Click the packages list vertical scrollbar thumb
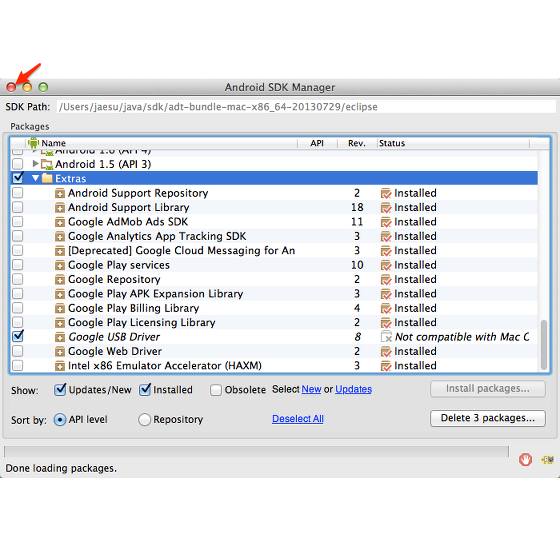This screenshot has height=542, width=560. (x=544, y=345)
